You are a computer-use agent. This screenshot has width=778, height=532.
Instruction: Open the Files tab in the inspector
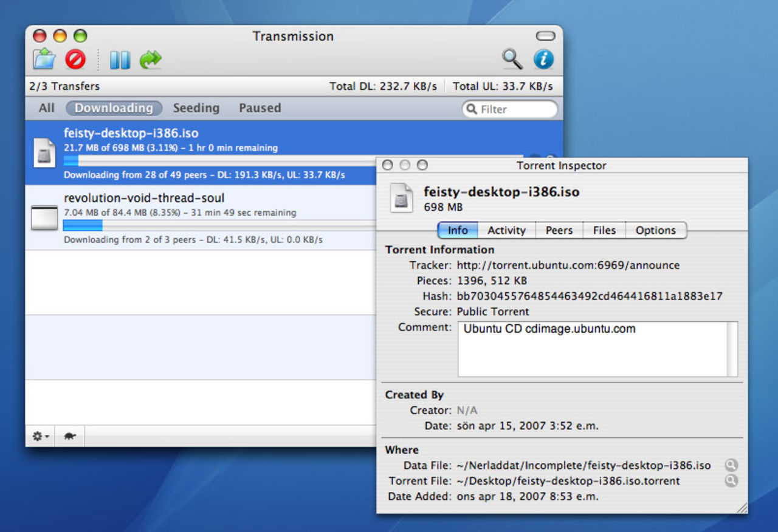point(604,230)
